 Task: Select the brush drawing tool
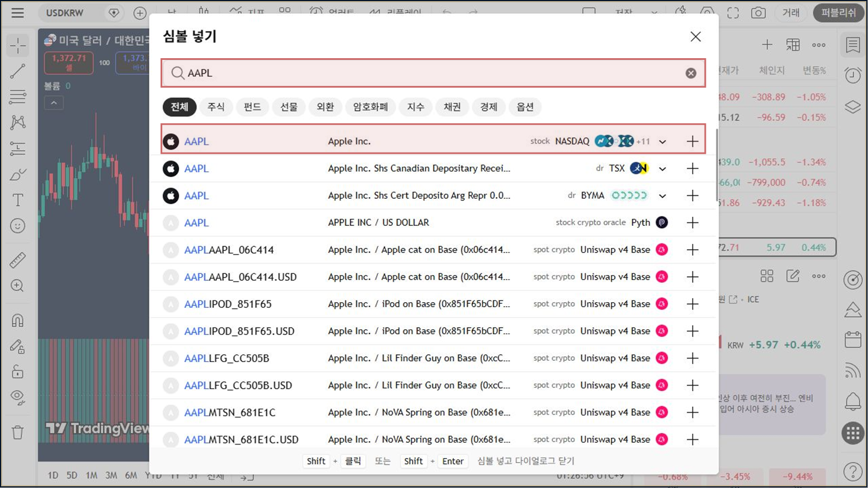pyautogui.click(x=18, y=175)
